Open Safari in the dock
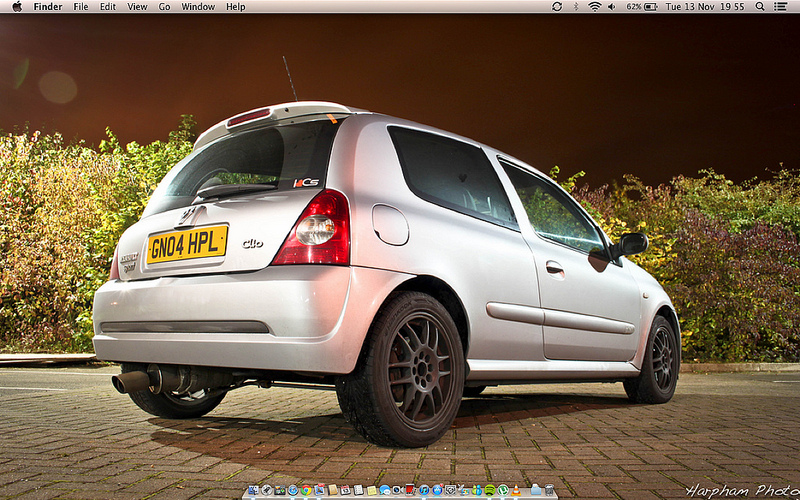The height and width of the screenshot is (500, 800). [x=293, y=490]
